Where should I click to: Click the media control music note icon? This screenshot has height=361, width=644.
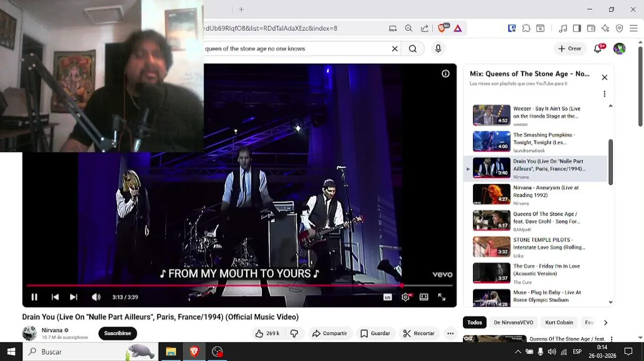tap(563, 29)
